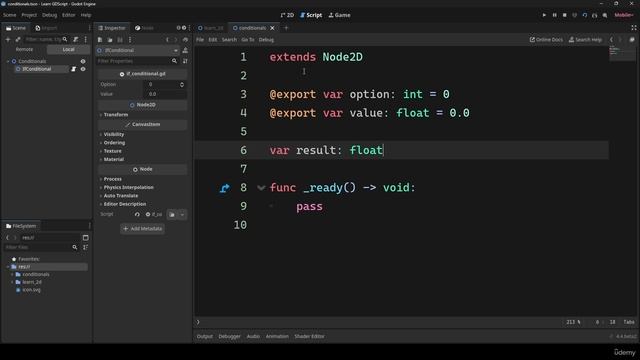Switch to the Import dock tab
The image size is (640, 360).
(46, 28)
